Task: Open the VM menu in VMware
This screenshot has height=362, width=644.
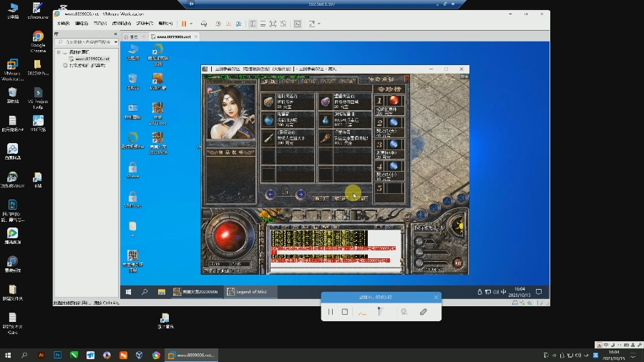Action: (122, 24)
